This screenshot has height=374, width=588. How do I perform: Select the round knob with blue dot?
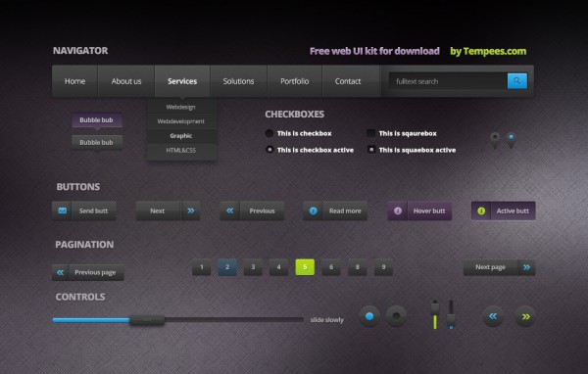[369, 316]
